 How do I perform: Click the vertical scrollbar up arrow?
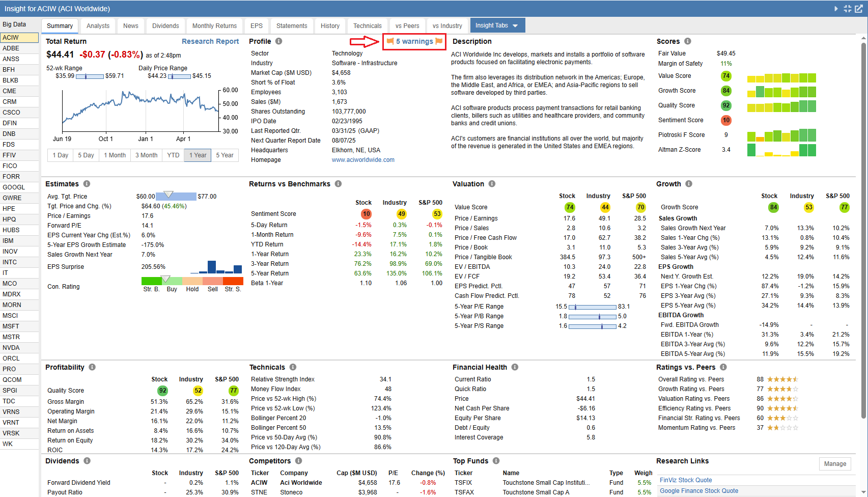(863, 38)
